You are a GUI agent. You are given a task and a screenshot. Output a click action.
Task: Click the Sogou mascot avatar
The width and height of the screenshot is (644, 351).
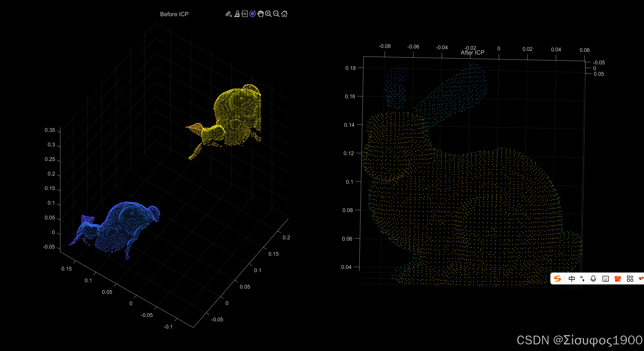pos(641,279)
